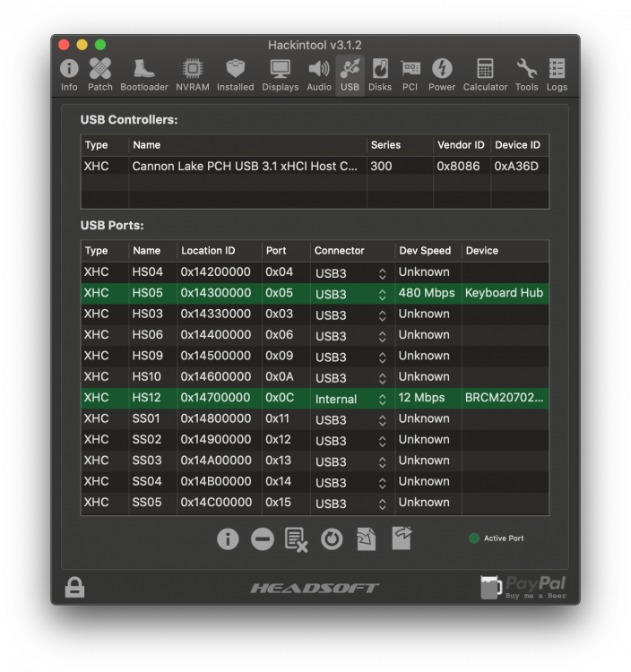Import USB ports configuration
This screenshot has width=631, height=672.
click(366, 538)
